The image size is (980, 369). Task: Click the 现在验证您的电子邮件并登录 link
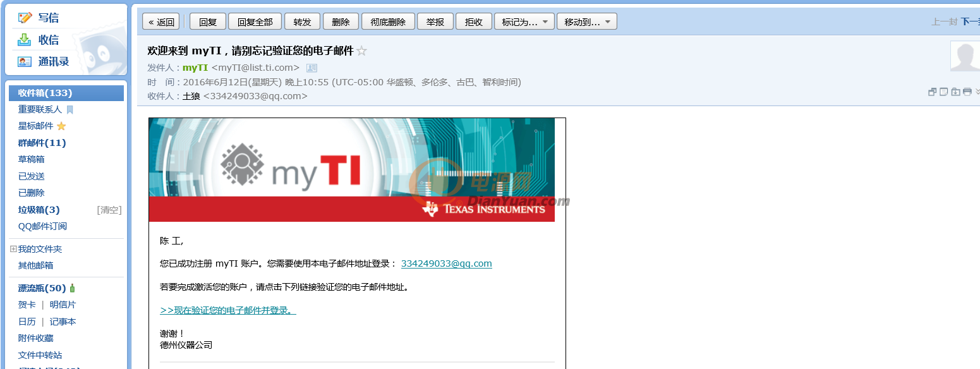click(x=228, y=310)
